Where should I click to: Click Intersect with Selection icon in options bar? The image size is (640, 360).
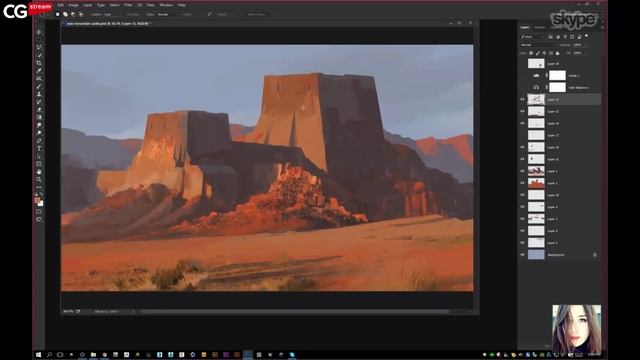click(x=81, y=14)
